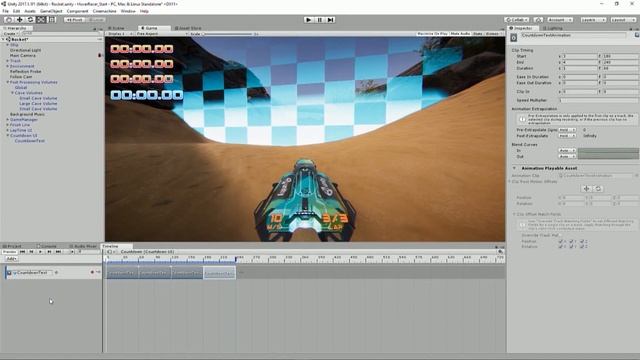Toggle Stats in Game view

point(478,33)
